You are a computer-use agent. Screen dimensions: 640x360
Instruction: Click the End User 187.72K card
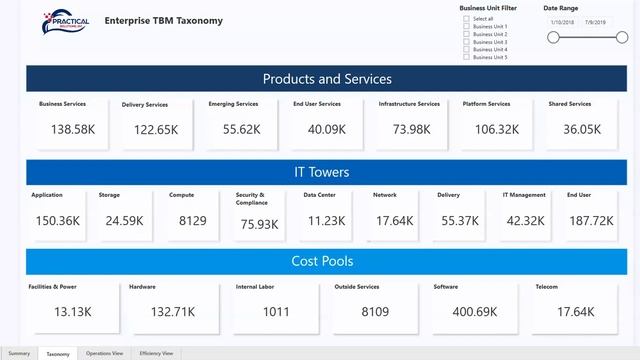point(591,216)
